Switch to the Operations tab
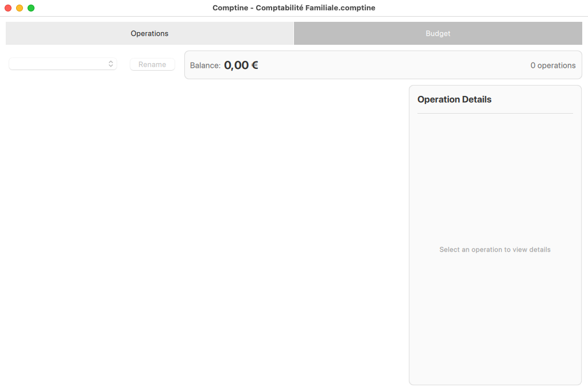The image size is (588, 391). click(x=149, y=33)
